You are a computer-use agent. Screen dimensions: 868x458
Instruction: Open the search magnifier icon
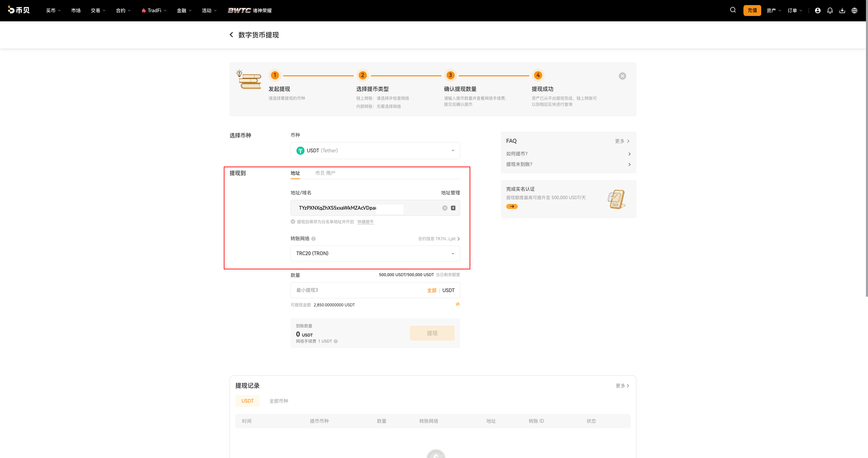(733, 10)
